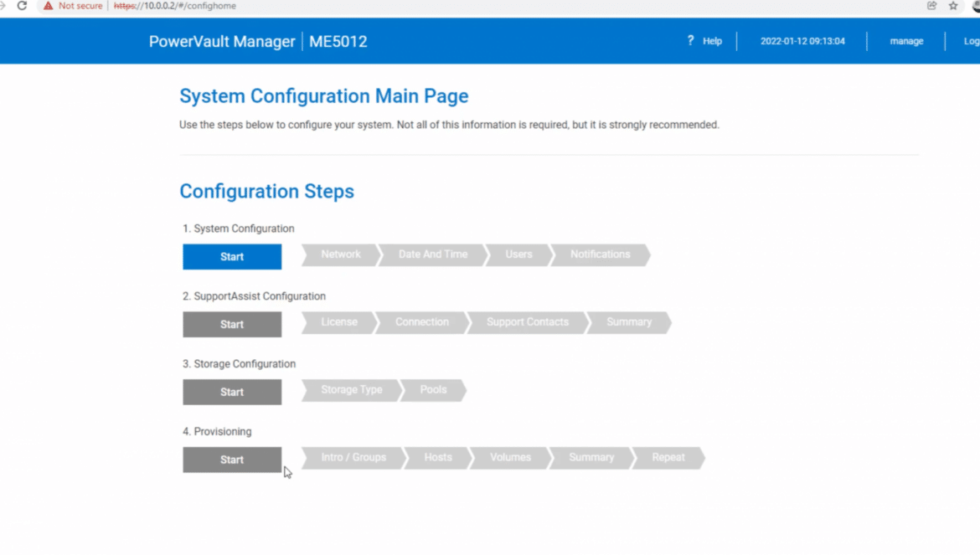Select the License step chevron
The height and width of the screenshot is (555, 980).
(339, 322)
